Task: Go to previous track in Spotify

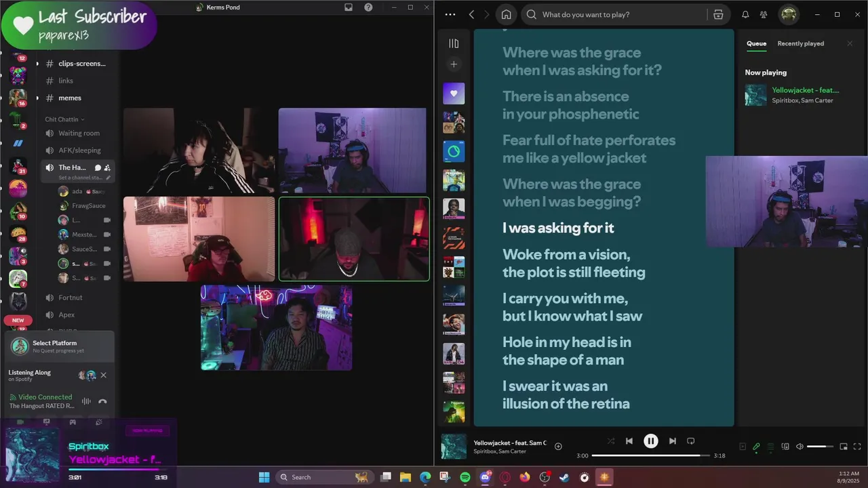Action: tap(629, 441)
